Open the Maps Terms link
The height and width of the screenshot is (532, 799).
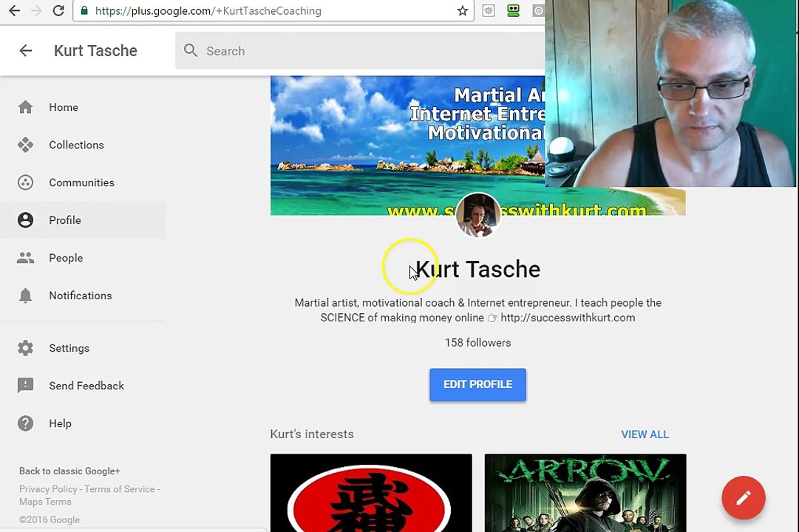[45, 502]
